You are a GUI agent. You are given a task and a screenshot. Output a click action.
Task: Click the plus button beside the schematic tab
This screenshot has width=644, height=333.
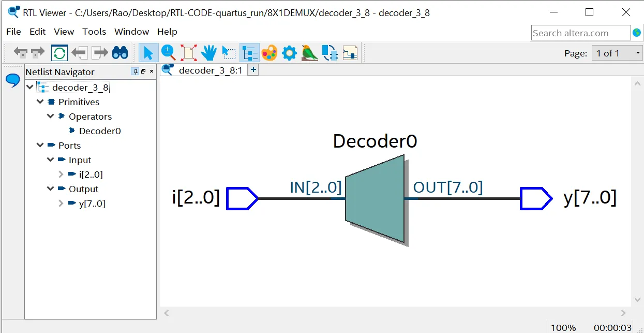(253, 69)
